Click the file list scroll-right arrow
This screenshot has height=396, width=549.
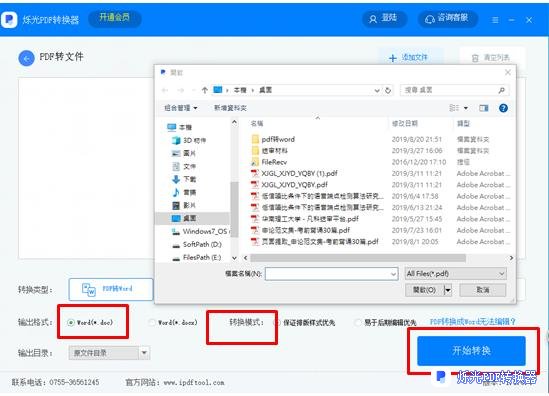511,258
